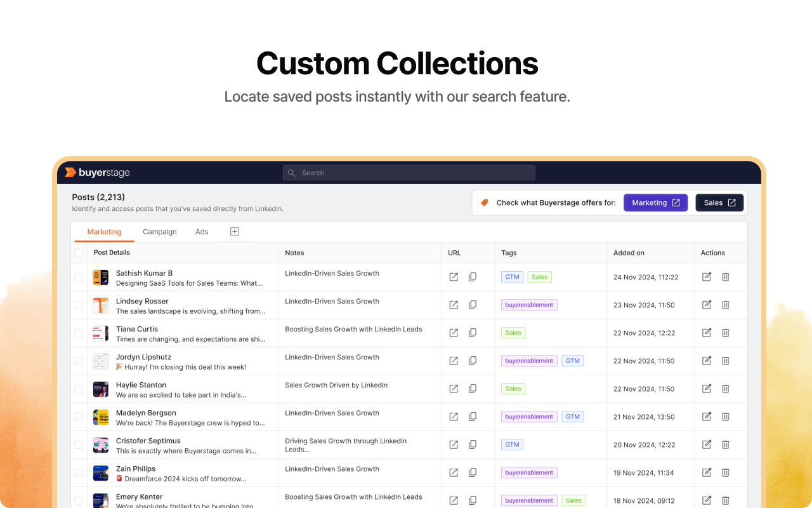Viewport: 812px width, 508px height.
Task: Select the Cristofer Septimus row checkbox
Action: pos(79,444)
